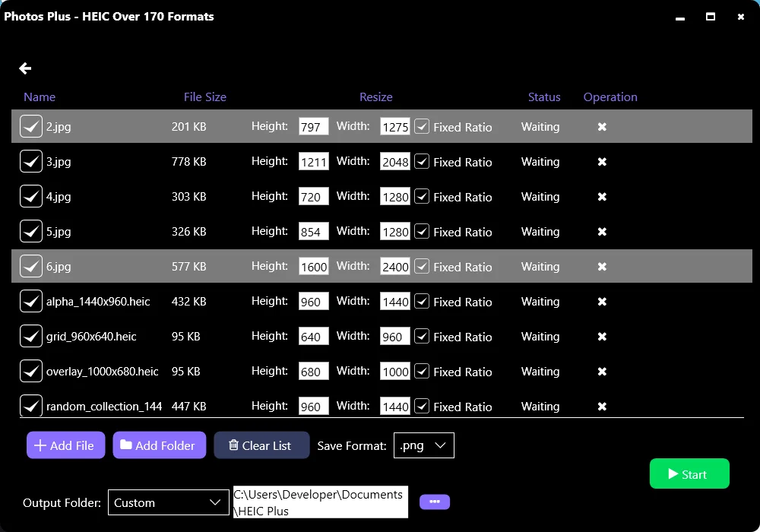The width and height of the screenshot is (760, 532).
Task: Remove 4.jpg with its X icon
Action: point(602,196)
